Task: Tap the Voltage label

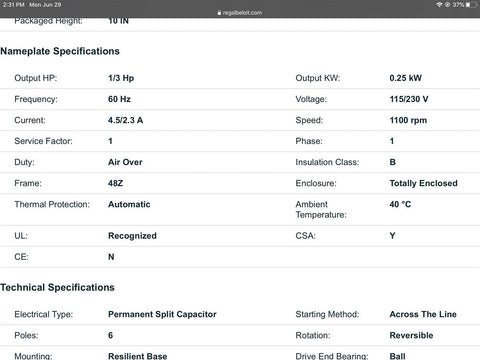Action: click(311, 99)
